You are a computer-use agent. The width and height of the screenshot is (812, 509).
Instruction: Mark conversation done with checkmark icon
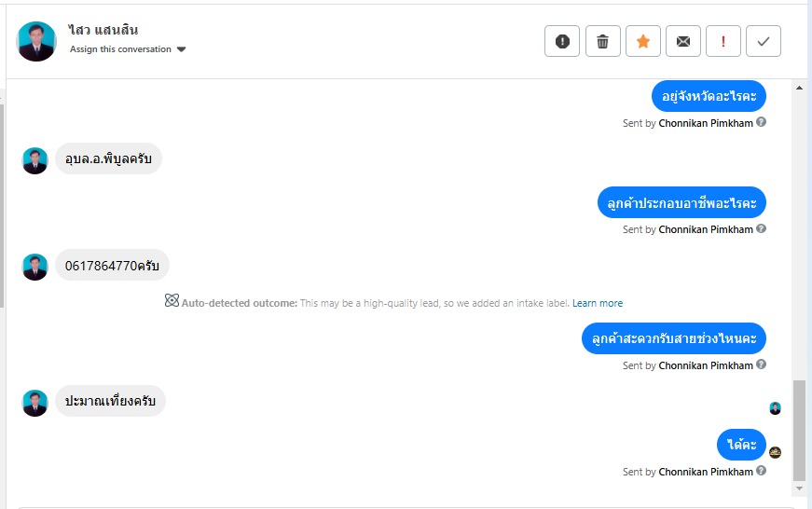coord(764,41)
